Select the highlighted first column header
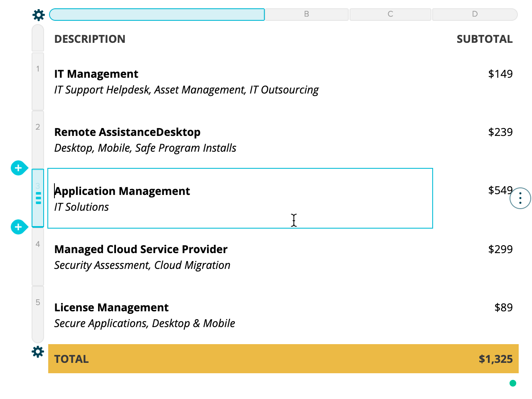This screenshot has width=532, height=399. (157, 15)
